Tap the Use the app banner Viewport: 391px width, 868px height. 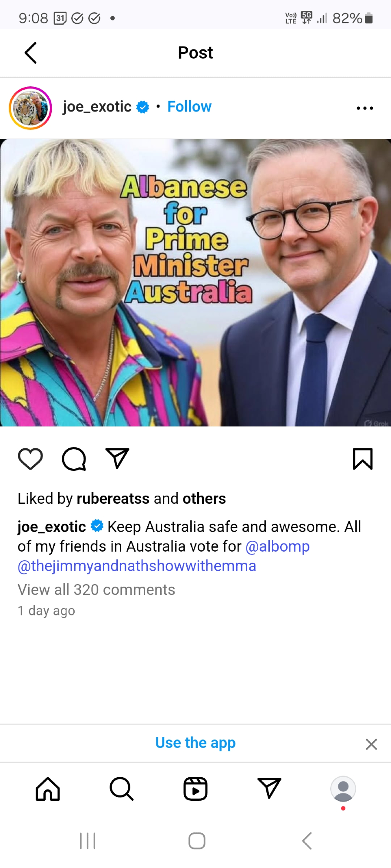[x=195, y=743]
